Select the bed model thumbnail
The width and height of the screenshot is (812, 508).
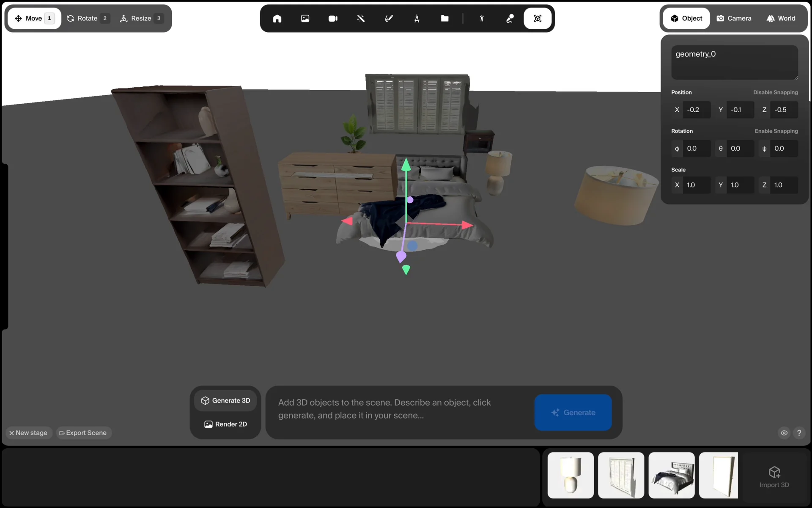click(671, 475)
